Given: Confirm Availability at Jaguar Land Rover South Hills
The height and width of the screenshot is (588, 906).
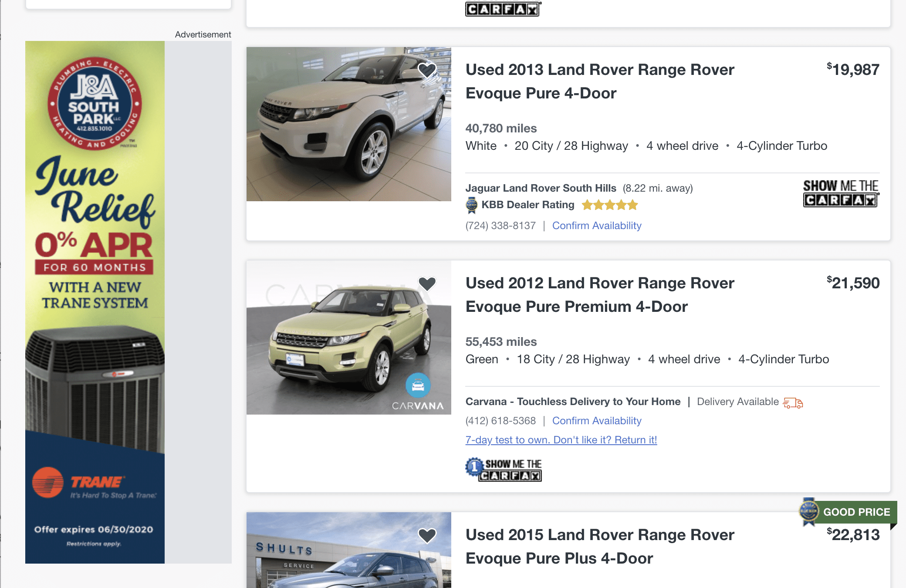Looking at the screenshot, I should coord(596,226).
